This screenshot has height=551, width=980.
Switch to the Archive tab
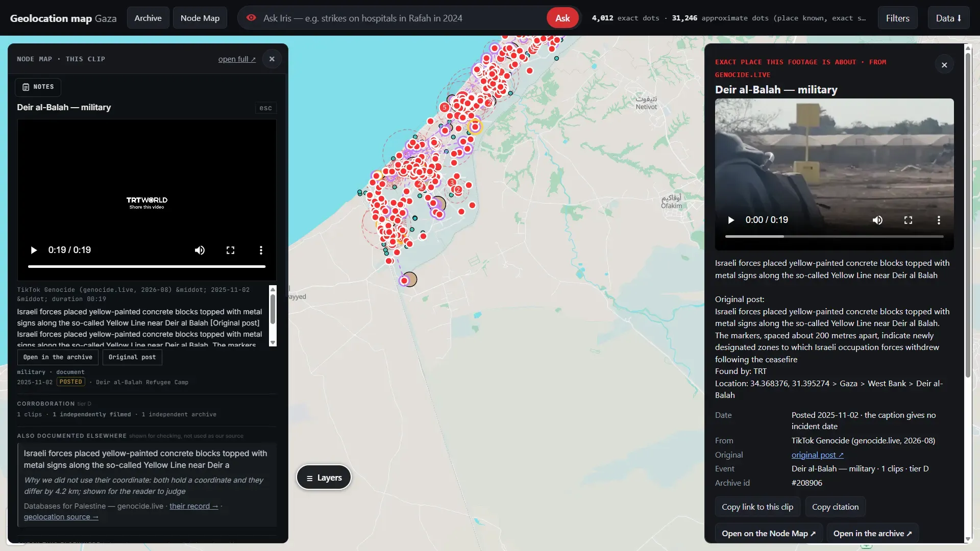point(148,18)
